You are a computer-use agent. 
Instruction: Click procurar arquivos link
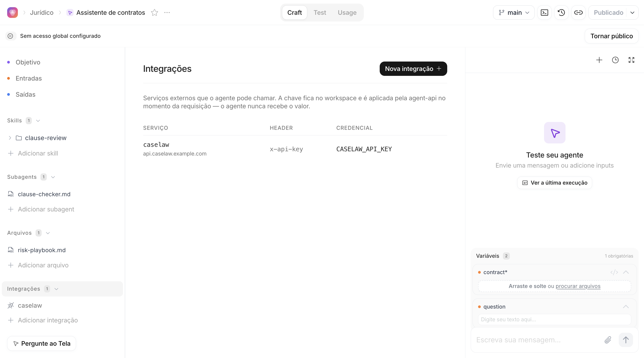pos(578,286)
